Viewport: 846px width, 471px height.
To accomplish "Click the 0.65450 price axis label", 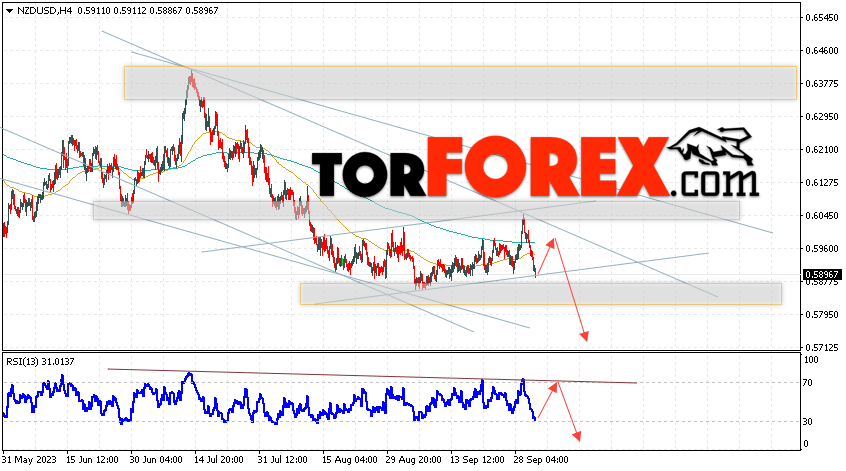I will [822, 18].
